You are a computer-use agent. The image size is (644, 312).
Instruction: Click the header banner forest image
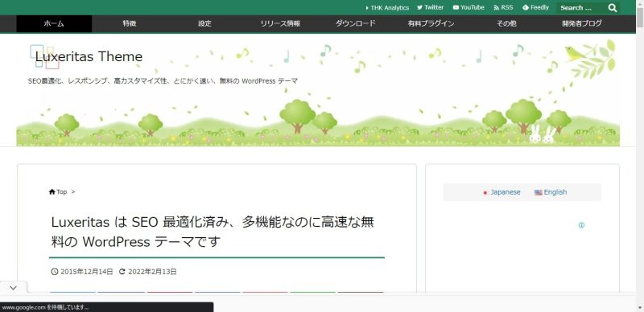(318, 90)
